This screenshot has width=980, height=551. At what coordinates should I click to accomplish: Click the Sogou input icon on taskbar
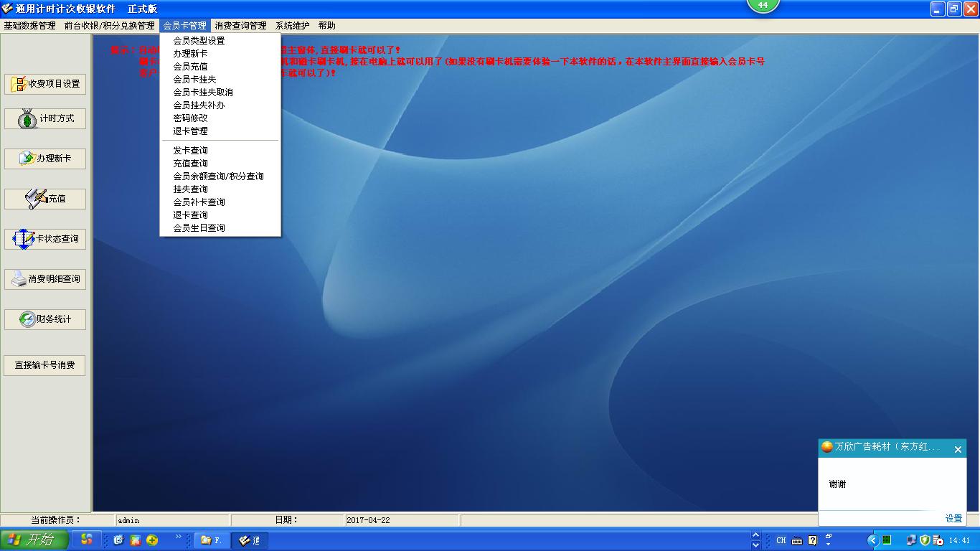86,540
